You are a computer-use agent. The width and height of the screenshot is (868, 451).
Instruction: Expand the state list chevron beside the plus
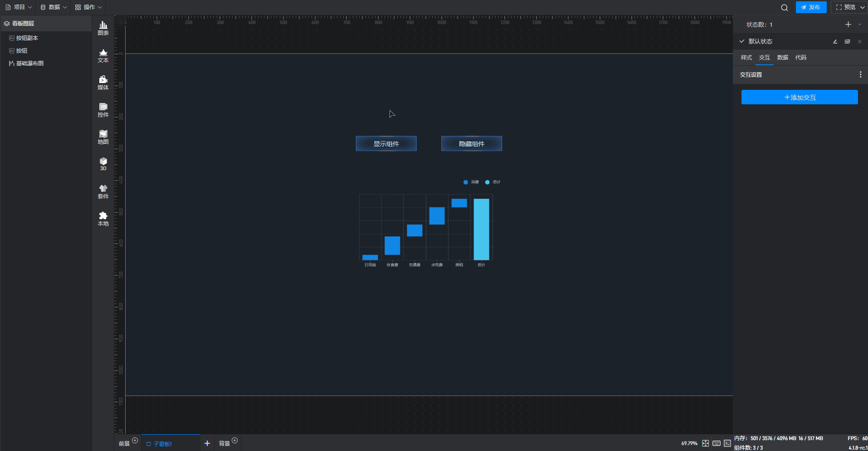tap(859, 25)
